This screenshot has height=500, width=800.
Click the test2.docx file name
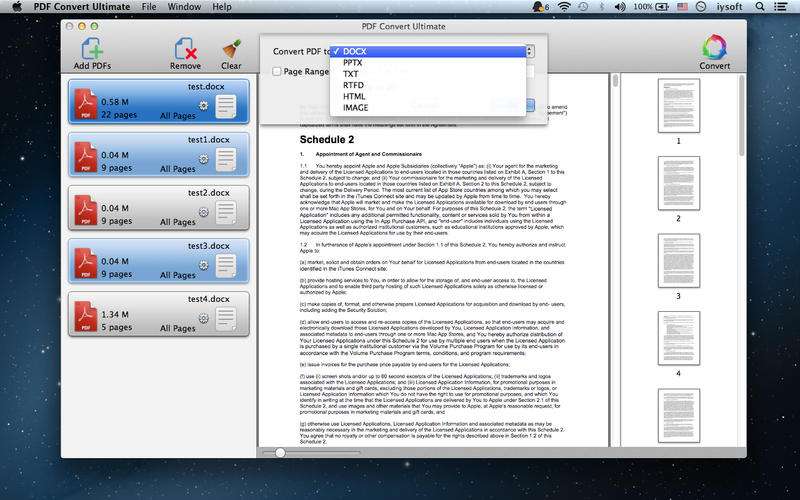[209, 193]
